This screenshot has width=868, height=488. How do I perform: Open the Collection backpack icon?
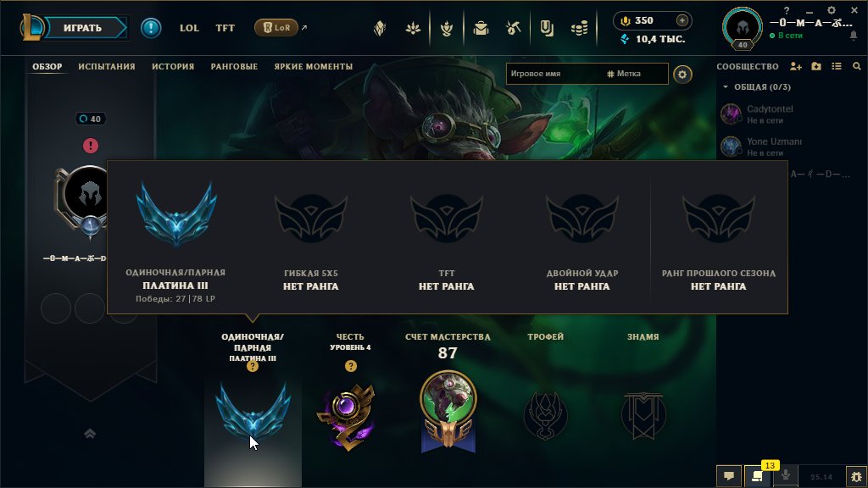pyautogui.click(x=481, y=28)
